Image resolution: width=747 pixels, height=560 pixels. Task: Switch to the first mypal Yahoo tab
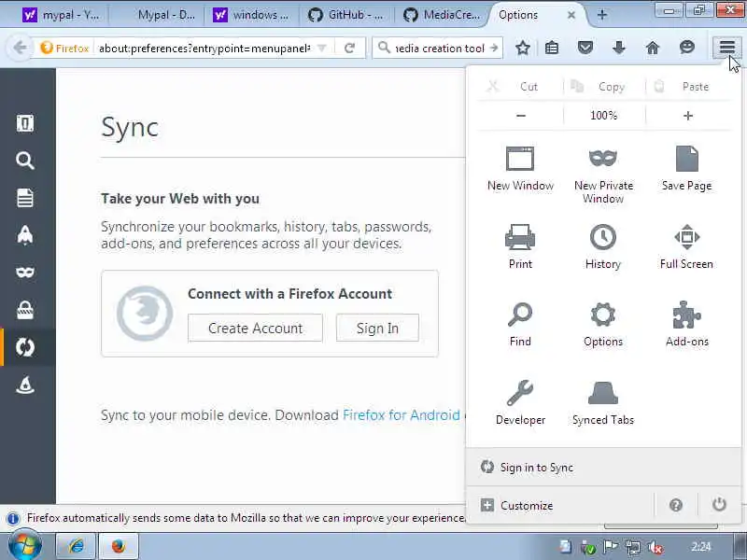click(x=61, y=15)
